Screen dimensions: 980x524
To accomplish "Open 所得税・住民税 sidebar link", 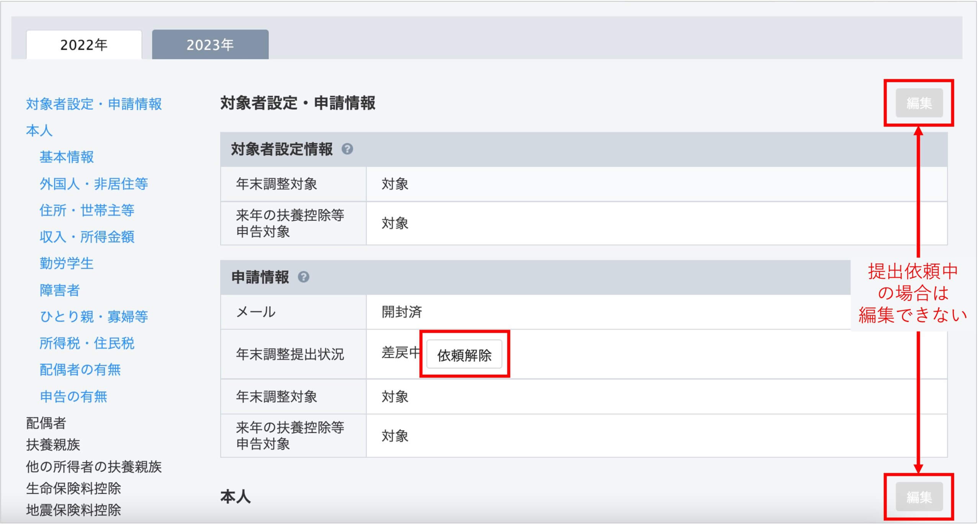I will 87,343.
